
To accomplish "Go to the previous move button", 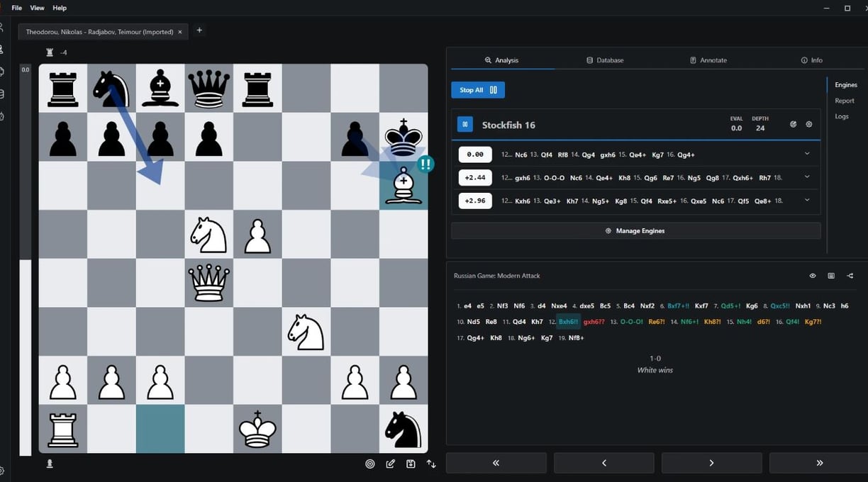I will (x=603, y=463).
